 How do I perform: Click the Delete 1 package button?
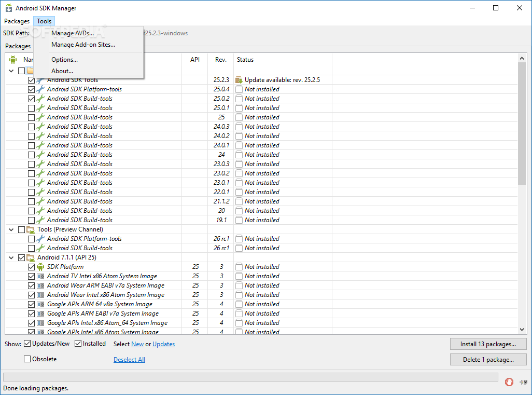[488, 360]
